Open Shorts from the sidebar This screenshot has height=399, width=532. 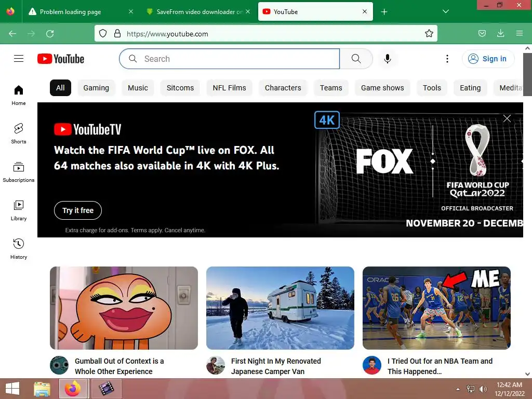[x=19, y=134]
